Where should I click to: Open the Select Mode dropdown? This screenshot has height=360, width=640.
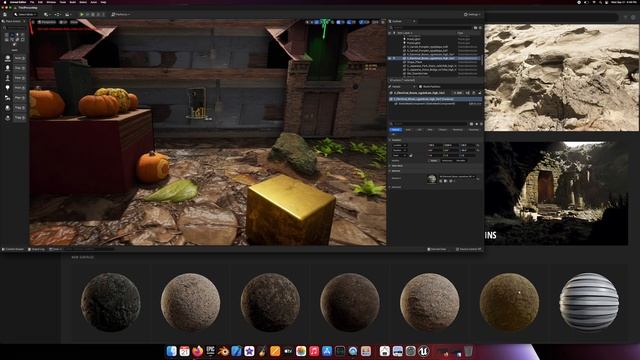[x=25, y=14]
